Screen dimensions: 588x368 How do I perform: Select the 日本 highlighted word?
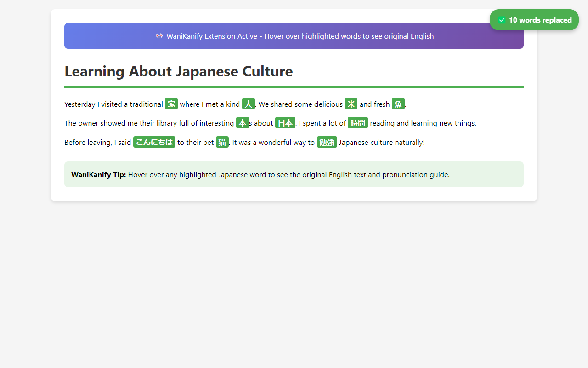(x=285, y=123)
